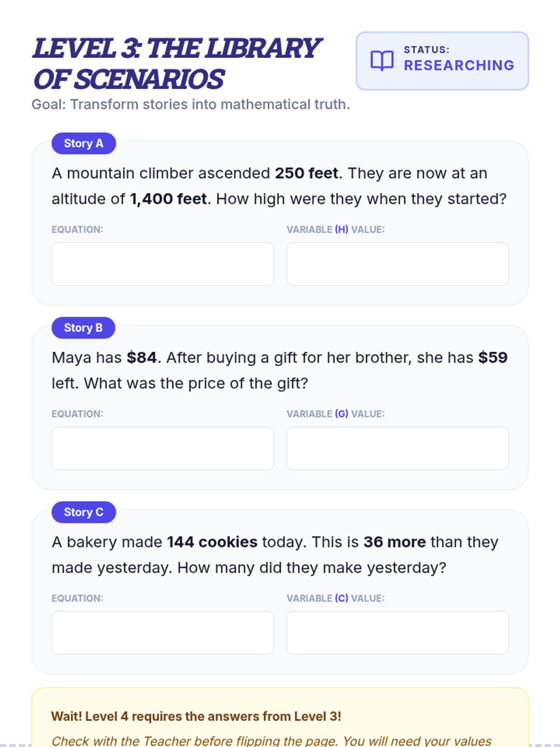
Task: Click the bold 144 cookies text
Action: click(x=212, y=542)
